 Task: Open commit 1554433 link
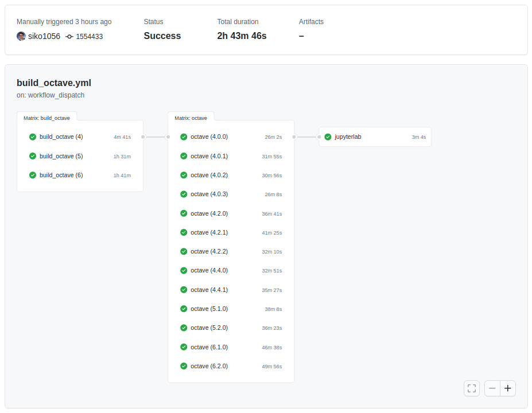(89, 37)
